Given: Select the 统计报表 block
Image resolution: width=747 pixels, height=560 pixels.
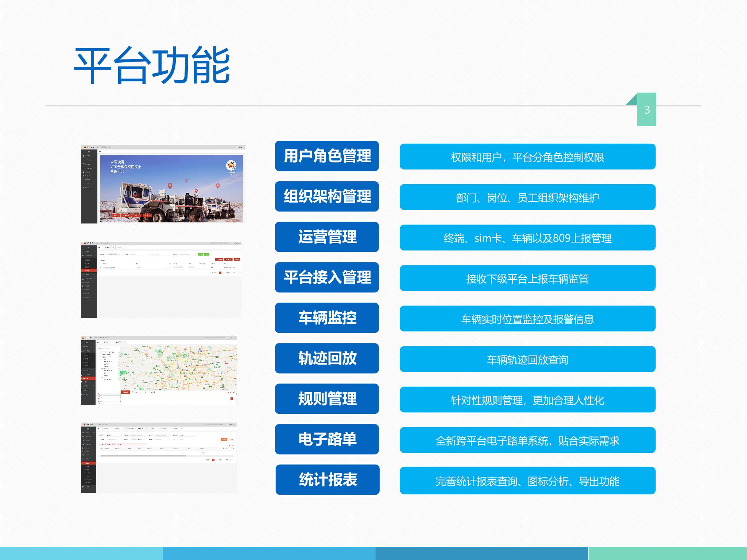Looking at the screenshot, I should click(x=328, y=479).
